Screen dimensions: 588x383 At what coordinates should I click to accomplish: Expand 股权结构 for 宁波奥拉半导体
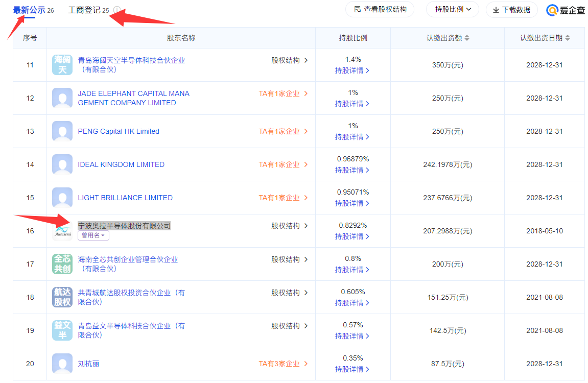pos(290,226)
